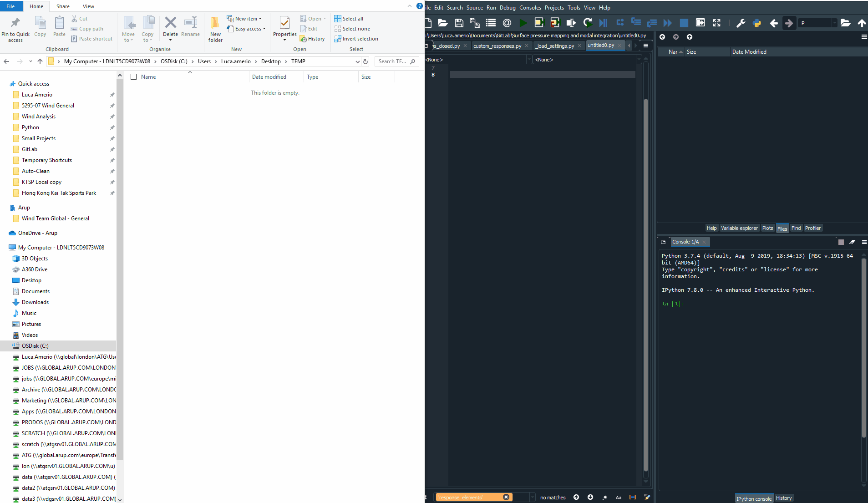Click Run selection or current line icon

[571, 23]
